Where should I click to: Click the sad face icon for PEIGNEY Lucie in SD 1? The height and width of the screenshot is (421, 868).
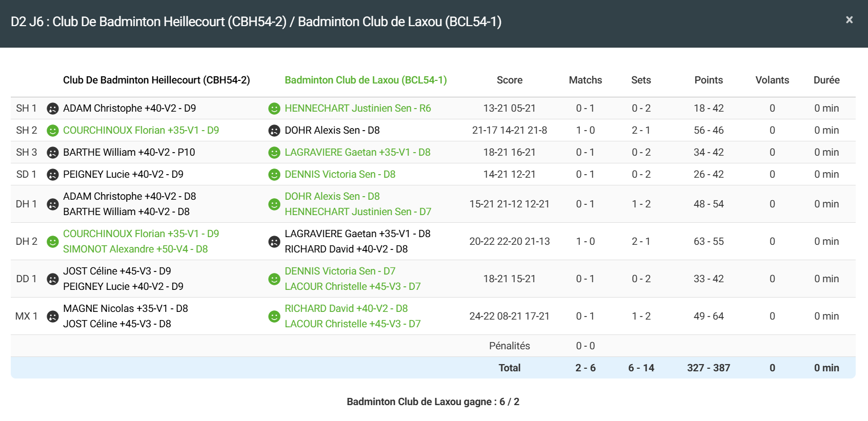pyautogui.click(x=53, y=175)
